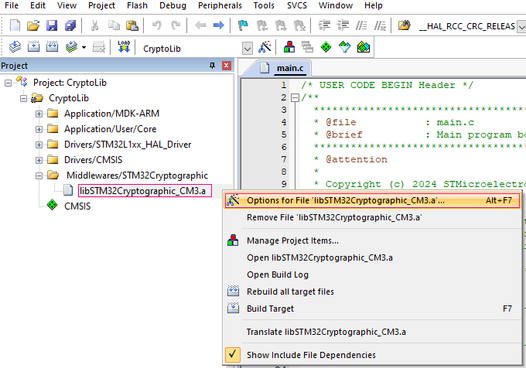Click the Options for Target magic wand icon
Image resolution: width=526 pixels, height=368 pixels.
pyautogui.click(x=265, y=47)
